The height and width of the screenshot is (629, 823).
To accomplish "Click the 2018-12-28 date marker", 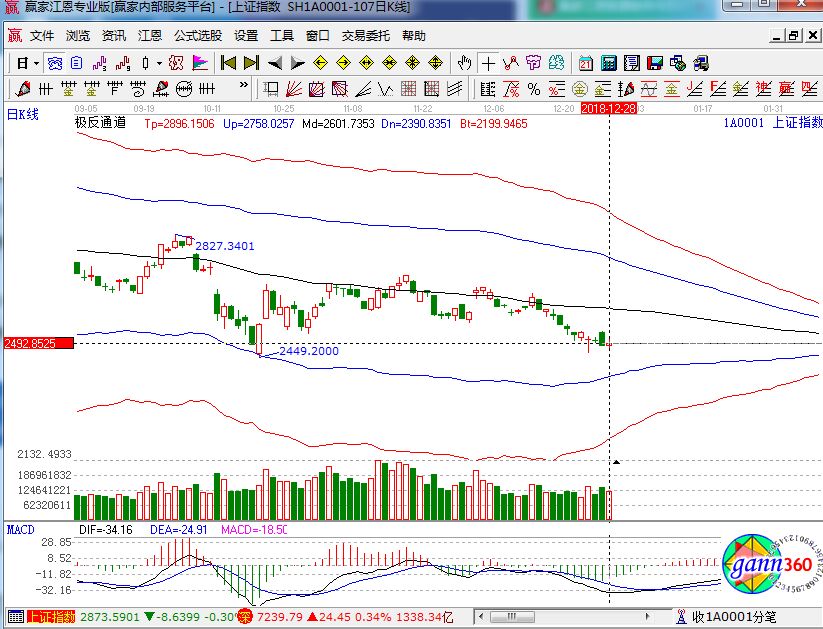I will tap(609, 107).
